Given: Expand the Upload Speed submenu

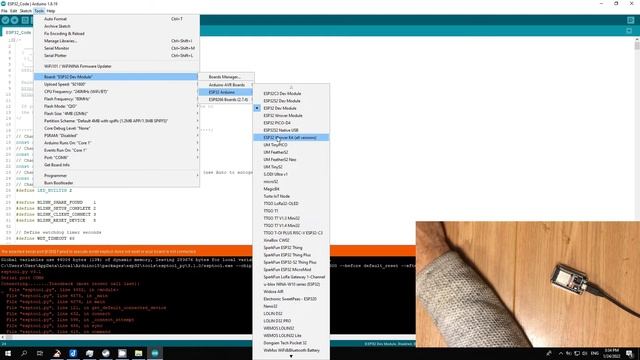Looking at the screenshot, I should [116, 84].
